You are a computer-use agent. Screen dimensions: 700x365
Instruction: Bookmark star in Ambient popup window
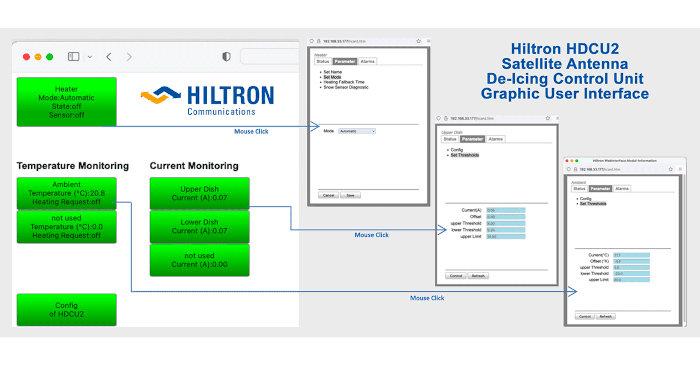(671, 169)
